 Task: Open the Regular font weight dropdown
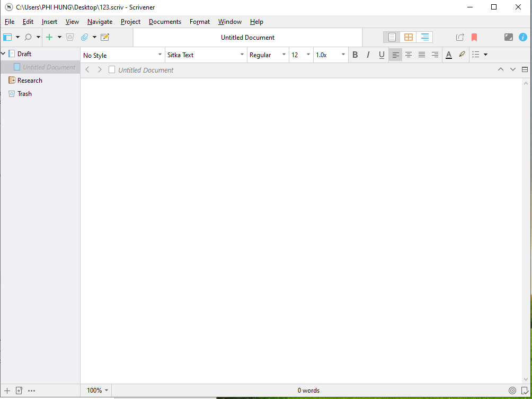click(x=268, y=55)
